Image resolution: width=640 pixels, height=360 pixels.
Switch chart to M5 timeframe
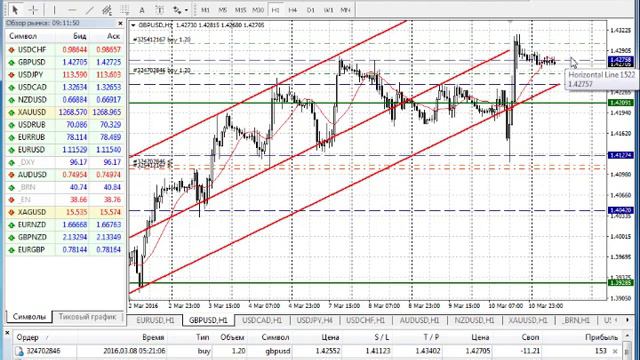point(222,9)
